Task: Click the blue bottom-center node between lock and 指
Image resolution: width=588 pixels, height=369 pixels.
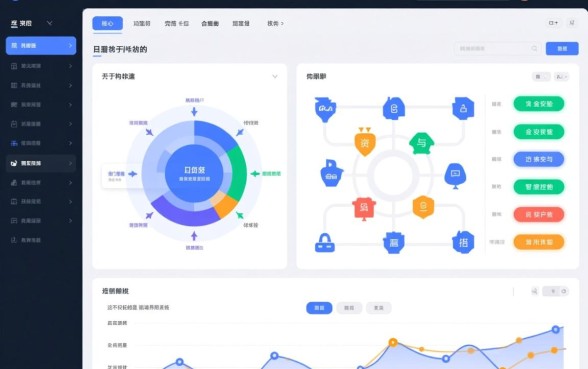Action: coord(393,243)
